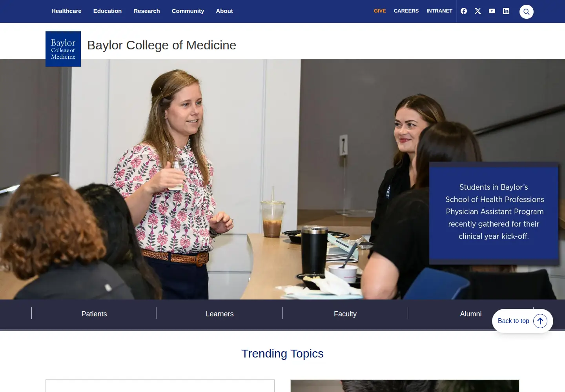565x392 pixels.
Task: Click the GIVE link
Action: [380, 11]
